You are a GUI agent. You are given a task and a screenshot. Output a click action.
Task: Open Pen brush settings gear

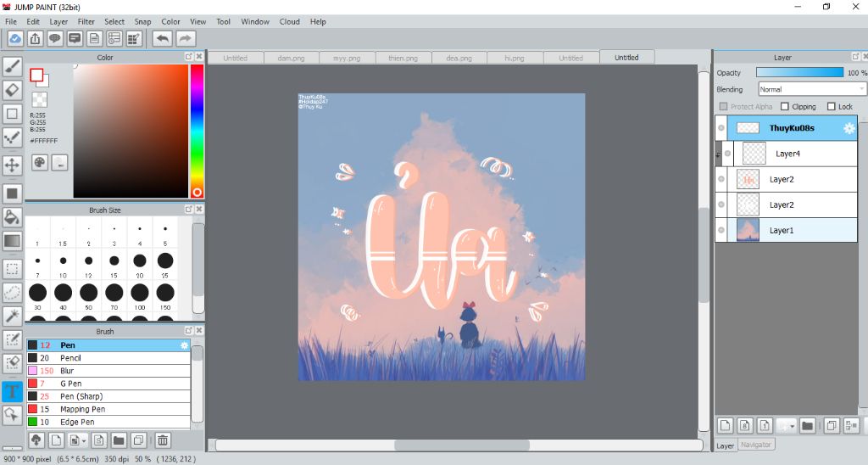click(x=184, y=345)
